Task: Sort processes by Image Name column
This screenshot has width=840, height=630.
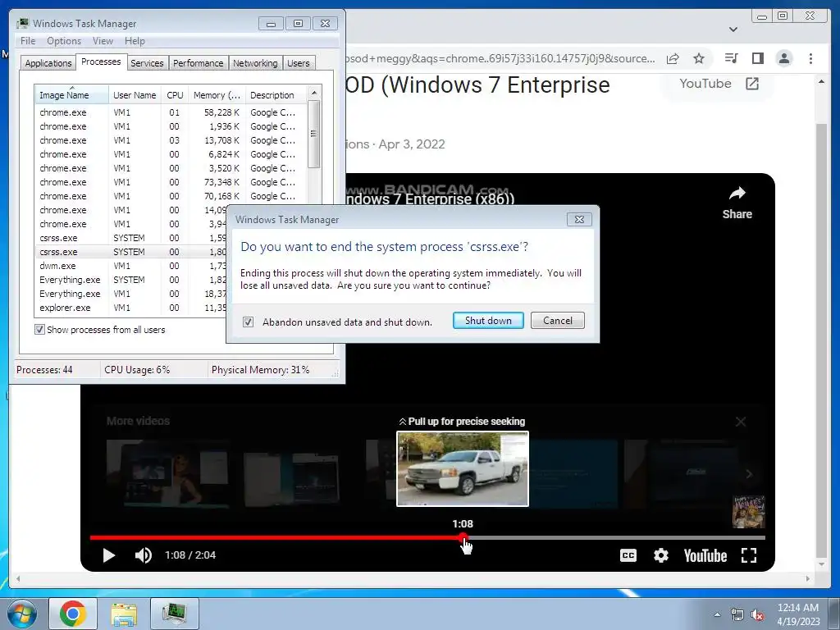Action: pos(71,95)
